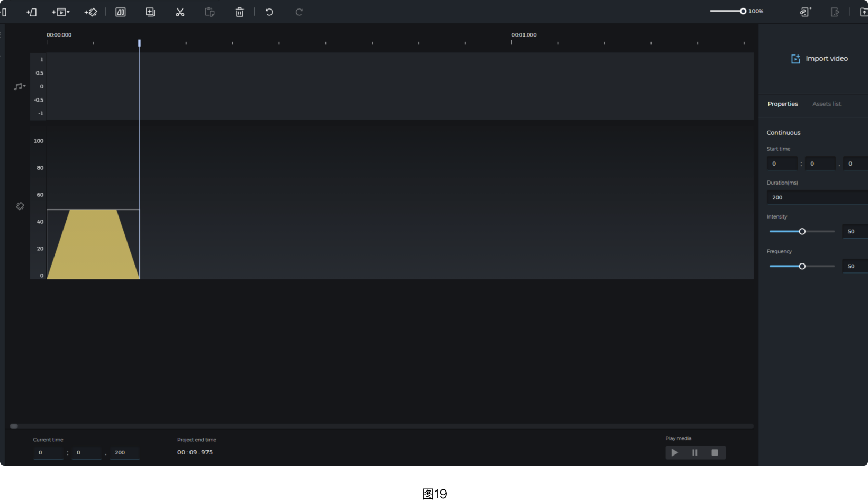Click the duplicate icon in the toolbar
This screenshot has height=500, width=868.
tap(150, 12)
